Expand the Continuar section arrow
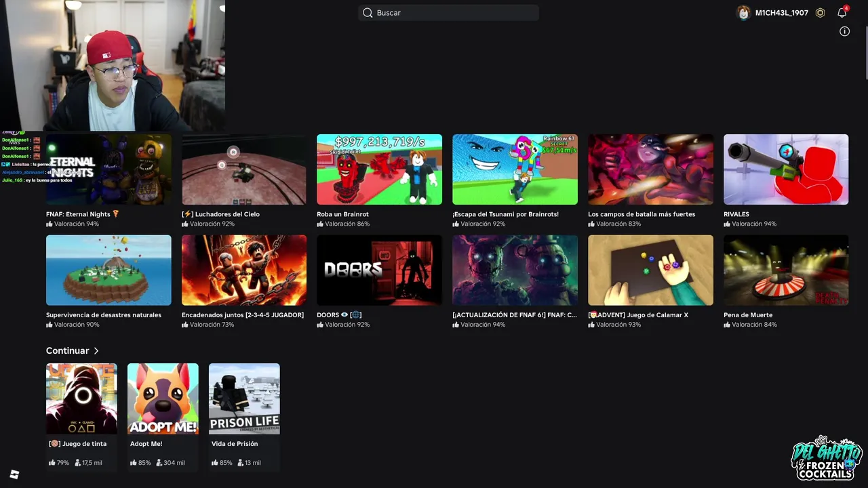Screen dimensions: 868x488 coord(96,351)
